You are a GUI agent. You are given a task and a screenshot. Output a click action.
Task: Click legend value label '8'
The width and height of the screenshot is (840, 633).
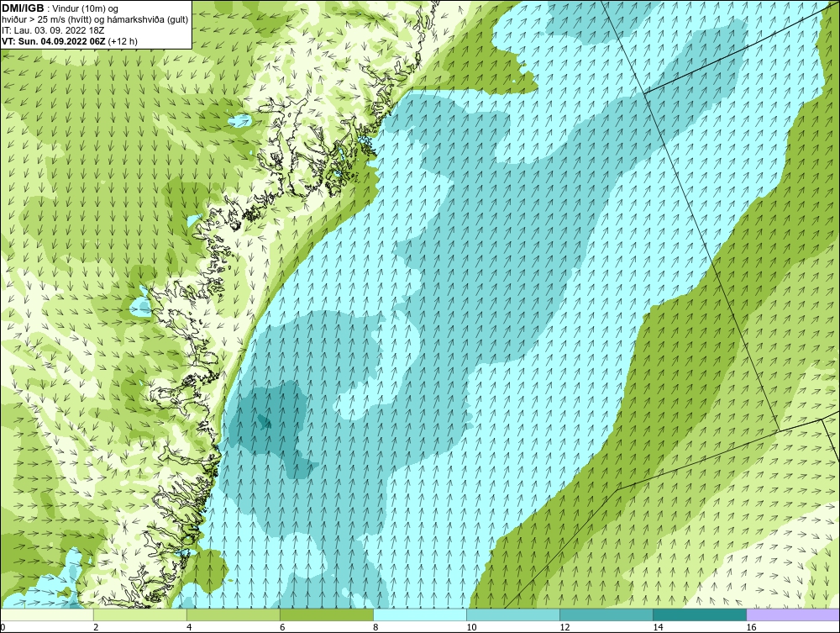click(x=375, y=628)
